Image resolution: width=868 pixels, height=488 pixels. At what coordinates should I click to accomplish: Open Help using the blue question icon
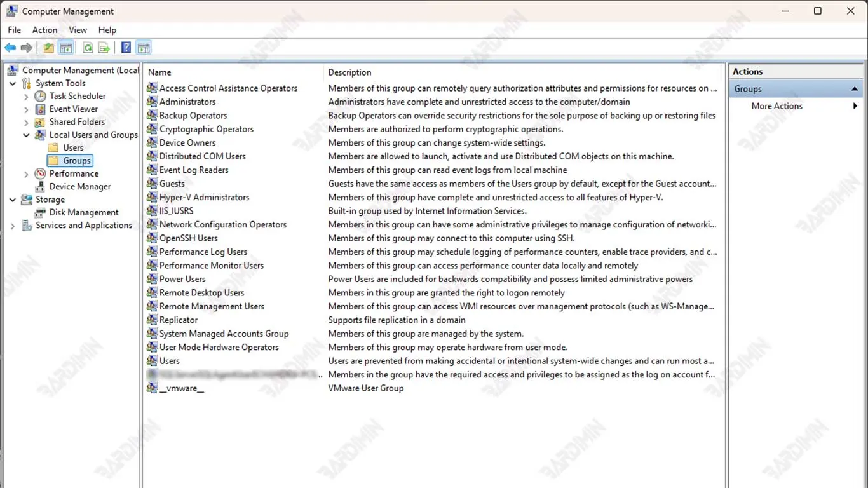tap(126, 48)
